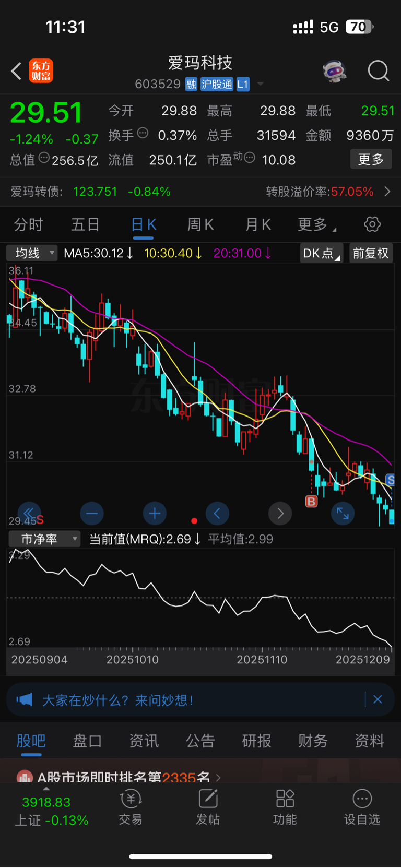
Task: Open the 东方财富 logo home icon
Action: pyautogui.click(x=41, y=71)
